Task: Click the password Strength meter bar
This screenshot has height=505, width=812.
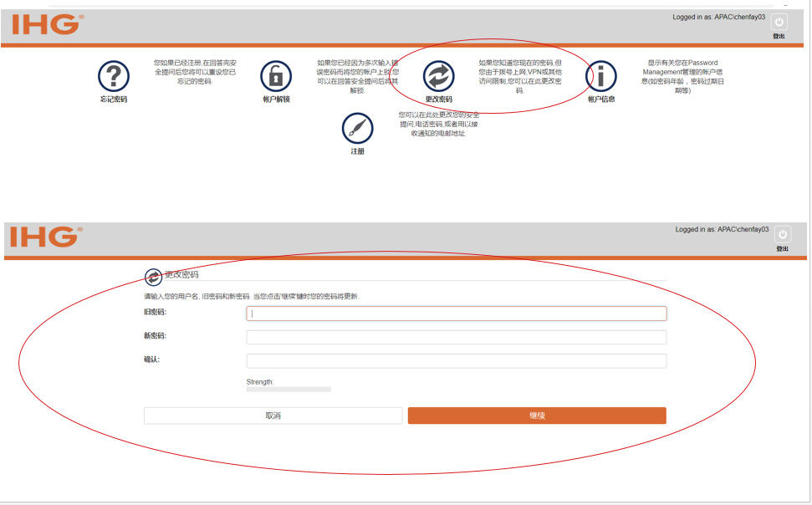Action: 289,389
